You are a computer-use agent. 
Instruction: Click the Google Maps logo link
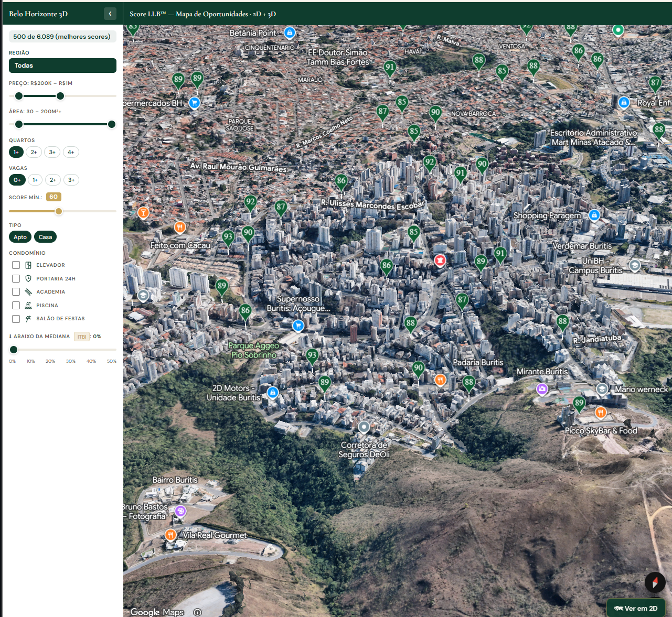coord(157,612)
